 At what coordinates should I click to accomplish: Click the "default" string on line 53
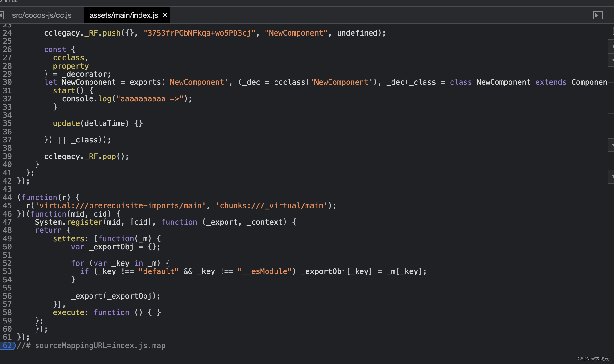point(158,271)
